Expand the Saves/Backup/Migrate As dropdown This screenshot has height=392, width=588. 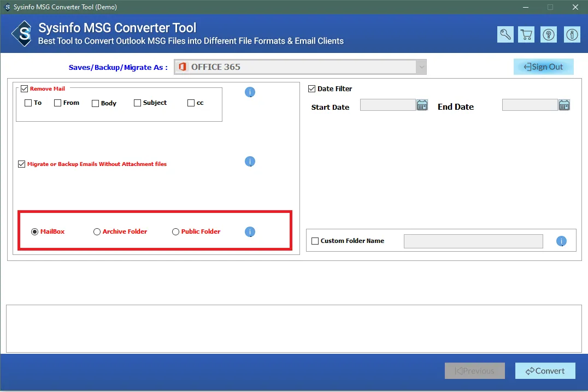pos(420,67)
